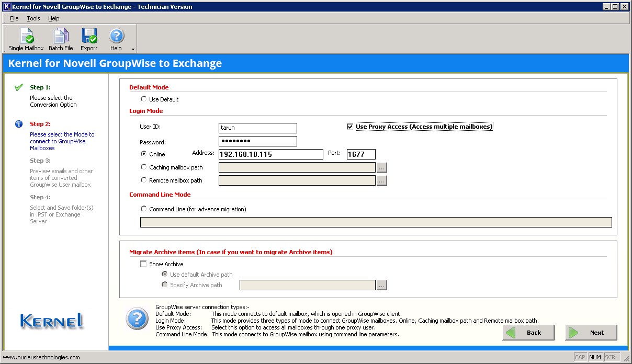Viewport: 632px width, 364px height.
Task: Select Specify Archive path radio
Action: (x=165, y=285)
